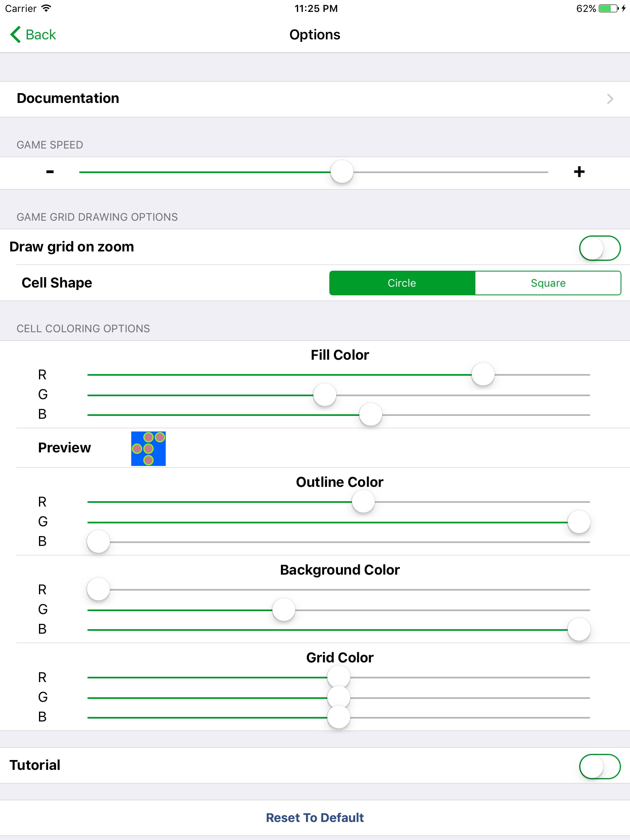Enable the Tutorial switch
This screenshot has width=630, height=840.
tap(599, 766)
